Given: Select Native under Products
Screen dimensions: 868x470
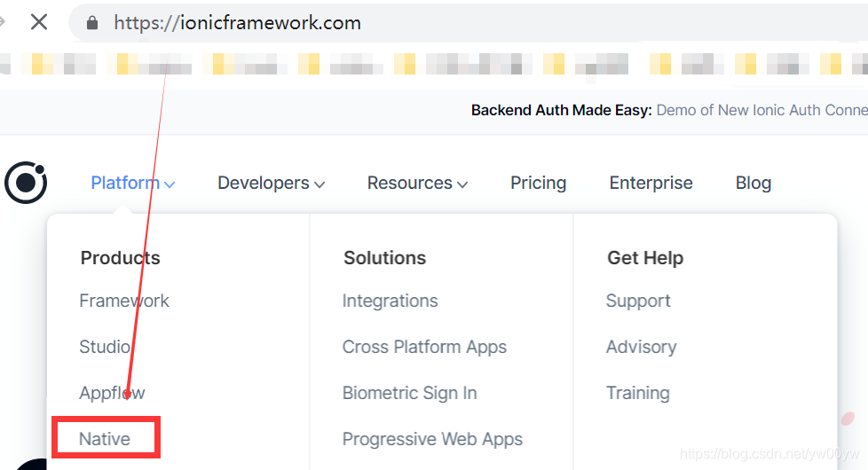Looking at the screenshot, I should (x=105, y=438).
